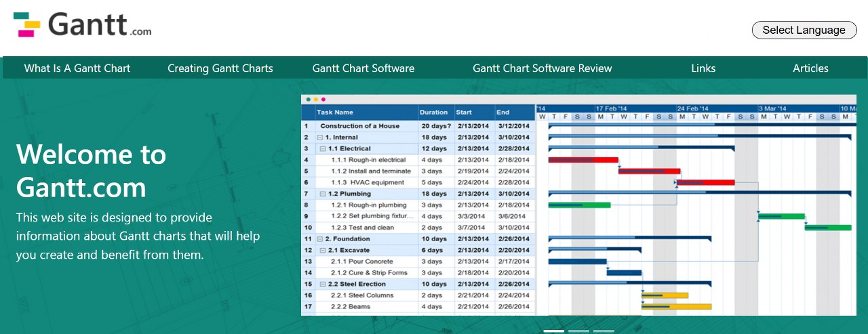Click the End column header
The height and width of the screenshot is (334, 868).
(515, 112)
